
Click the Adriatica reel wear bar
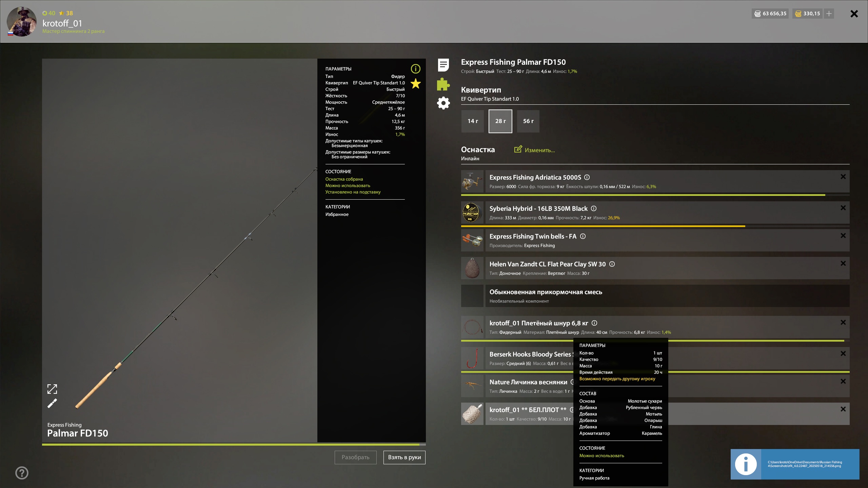point(655,195)
